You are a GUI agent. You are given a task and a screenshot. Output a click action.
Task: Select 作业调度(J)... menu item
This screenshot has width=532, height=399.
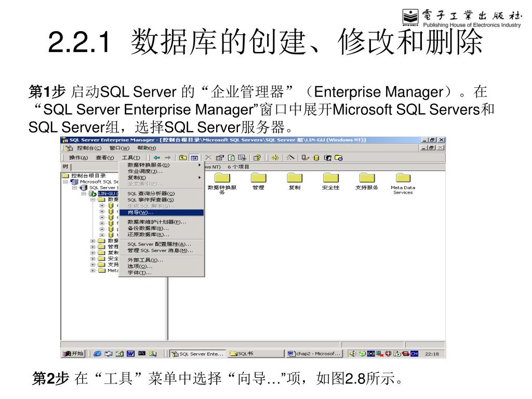point(162,171)
